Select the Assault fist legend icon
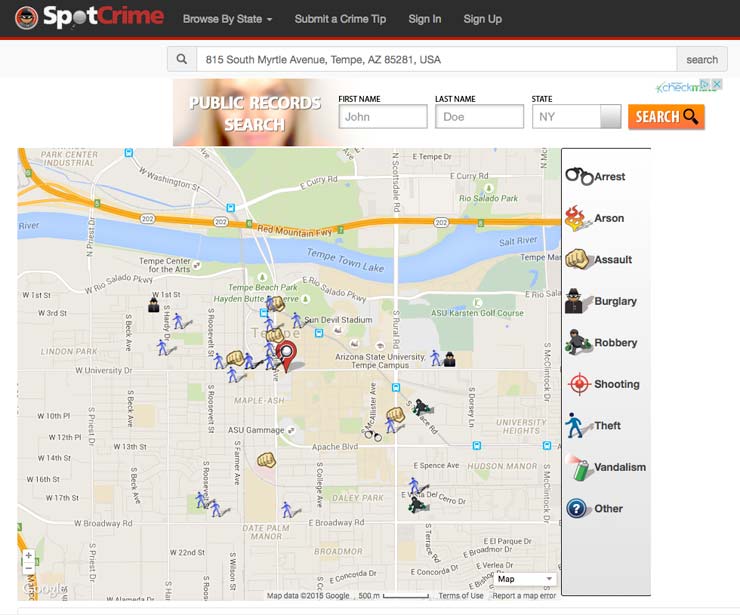The height and width of the screenshot is (615, 740). pyautogui.click(x=577, y=259)
